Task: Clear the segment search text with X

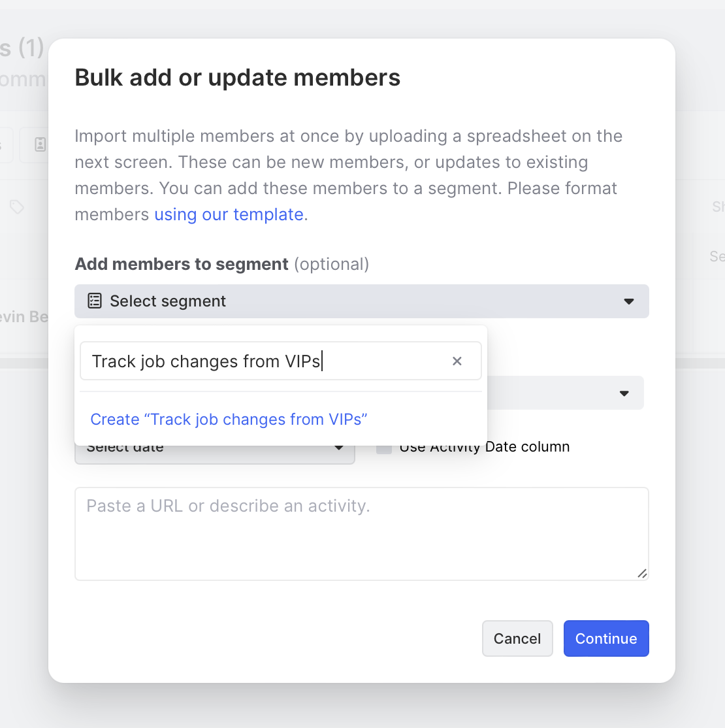Action: 457,361
